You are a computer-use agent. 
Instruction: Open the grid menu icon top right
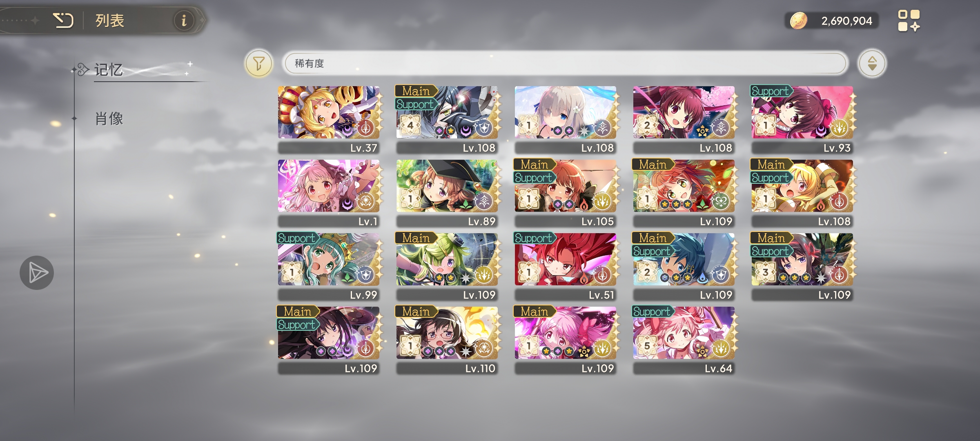coord(909,20)
